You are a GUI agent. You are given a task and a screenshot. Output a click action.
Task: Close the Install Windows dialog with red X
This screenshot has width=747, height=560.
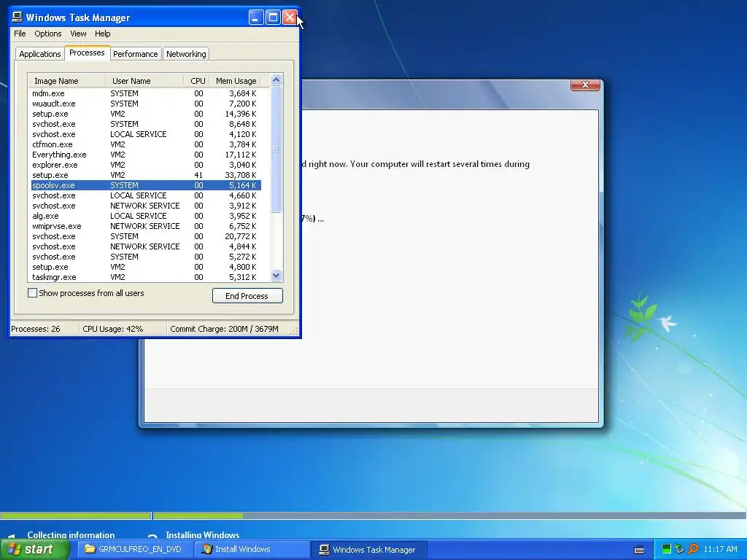585,85
